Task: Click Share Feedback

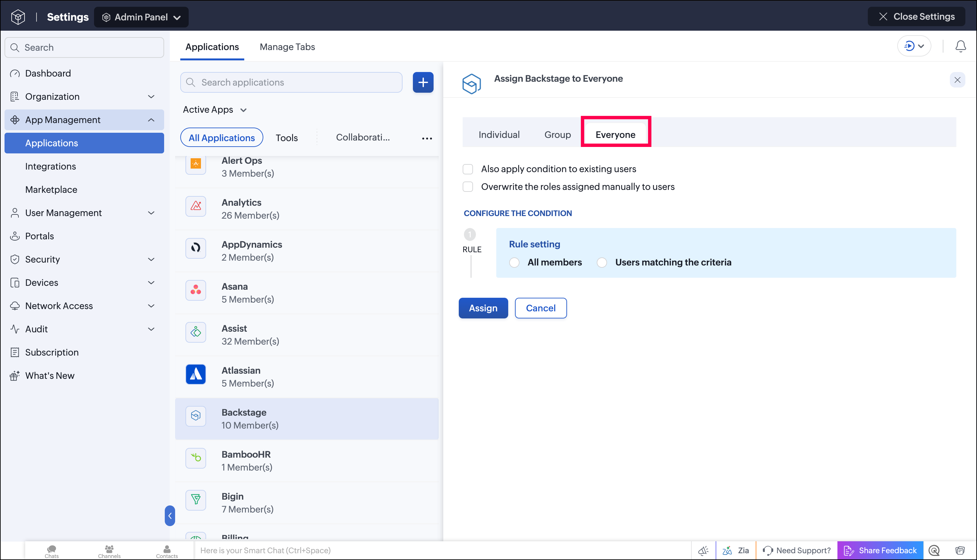Action: click(x=880, y=550)
